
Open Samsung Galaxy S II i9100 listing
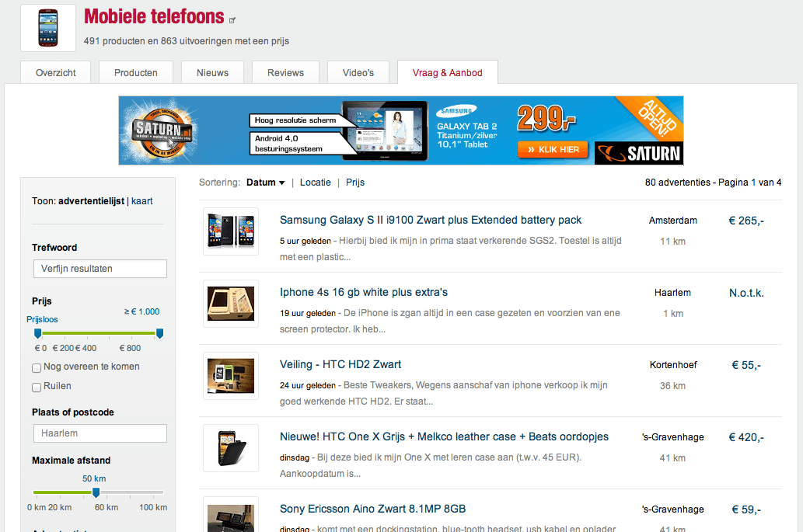pos(431,220)
